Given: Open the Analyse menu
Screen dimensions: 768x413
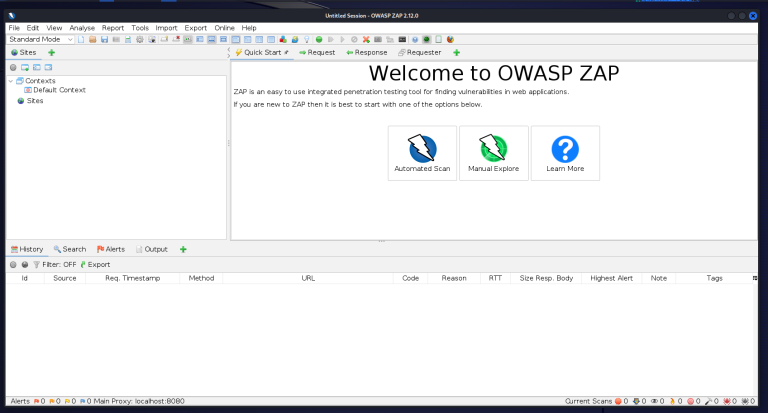Looking at the screenshot, I should pyautogui.click(x=81, y=28).
